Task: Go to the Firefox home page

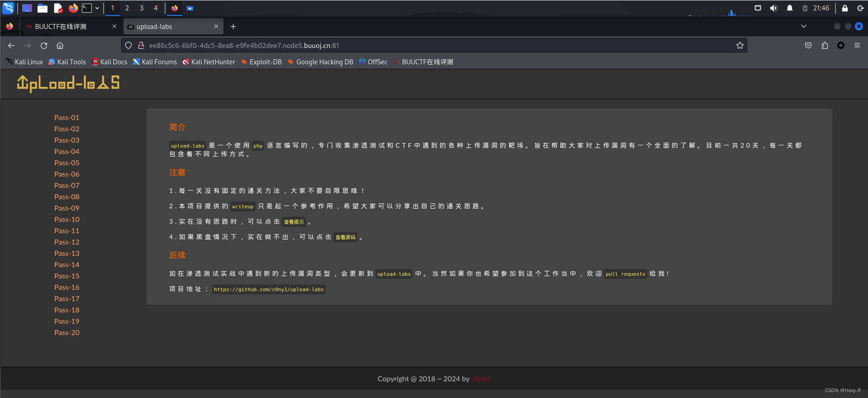Action: (60, 45)
